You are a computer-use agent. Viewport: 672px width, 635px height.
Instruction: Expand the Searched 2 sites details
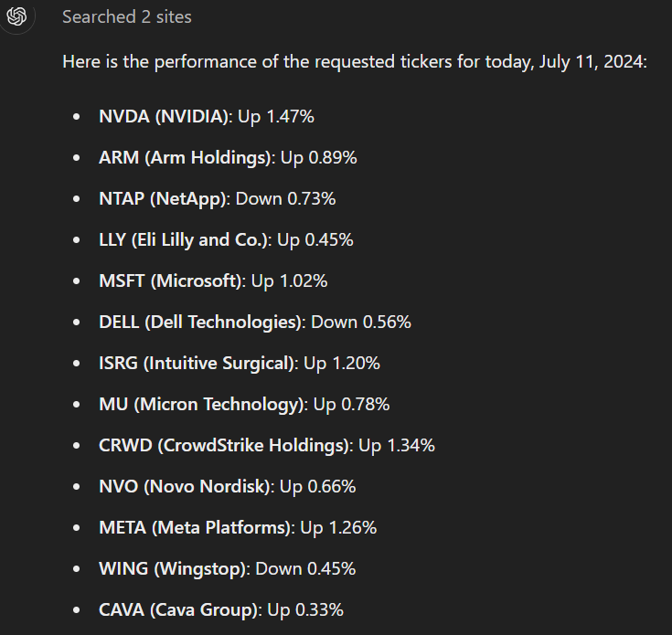(x=127, y=17)
